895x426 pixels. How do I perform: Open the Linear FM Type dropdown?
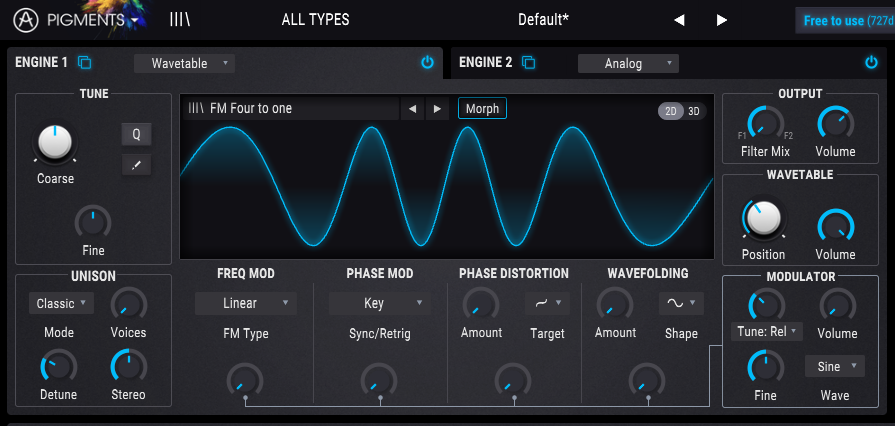pos(246,303)
